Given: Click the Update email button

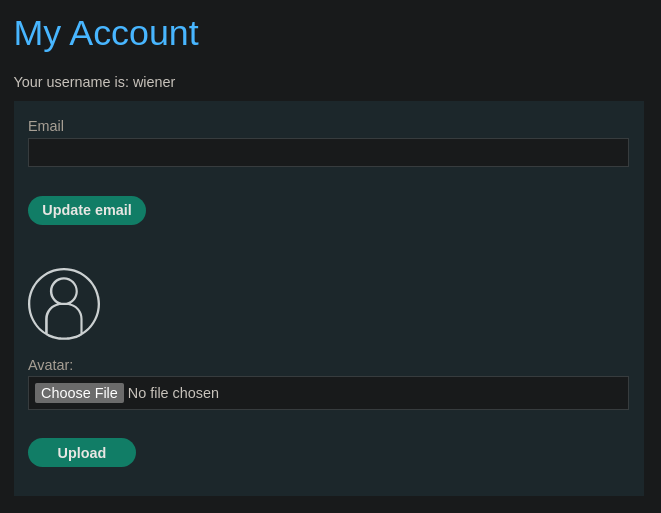Looking at the screenshot, I should 87,210.
